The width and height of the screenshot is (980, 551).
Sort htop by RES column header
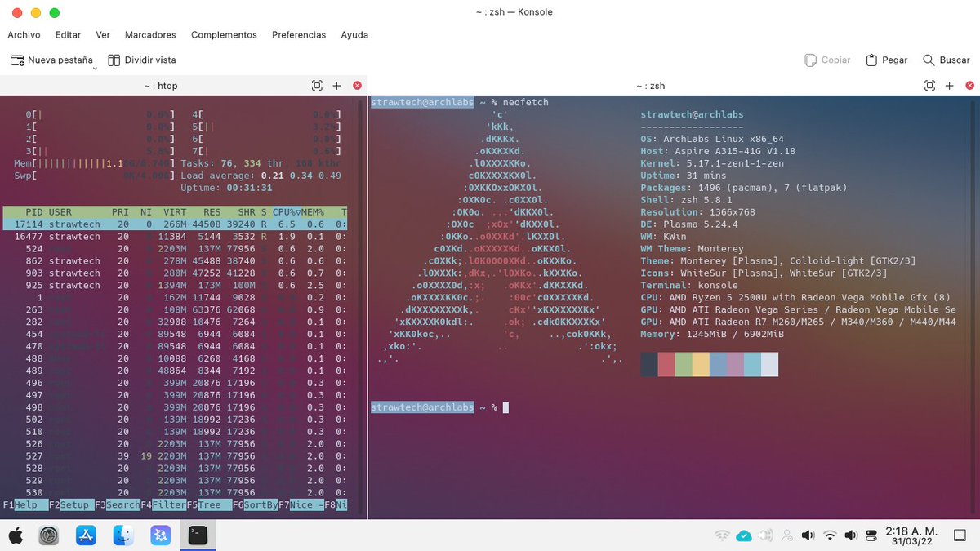(212, 212)
